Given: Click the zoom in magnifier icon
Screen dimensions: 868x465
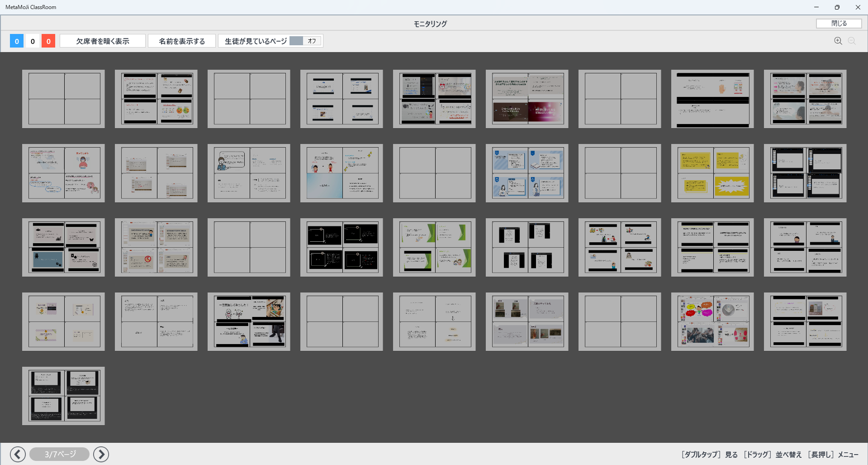Looking at the screenshot, I should 838,41.
